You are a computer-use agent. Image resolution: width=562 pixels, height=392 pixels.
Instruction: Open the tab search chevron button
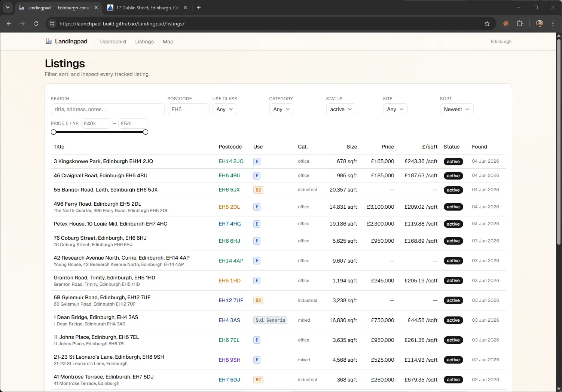pyautogui.click(x=7, y=7)
